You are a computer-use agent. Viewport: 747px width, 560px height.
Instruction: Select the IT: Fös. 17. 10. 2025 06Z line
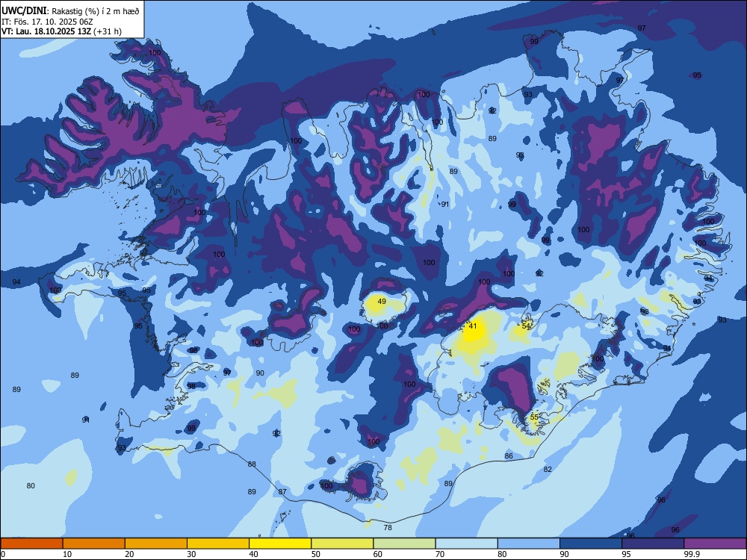[x=46, y=22]
